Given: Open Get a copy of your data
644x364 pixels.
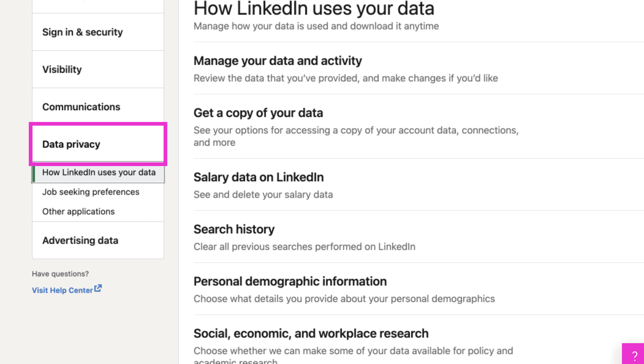Looking at the screenshot, I should coord(258,112).
